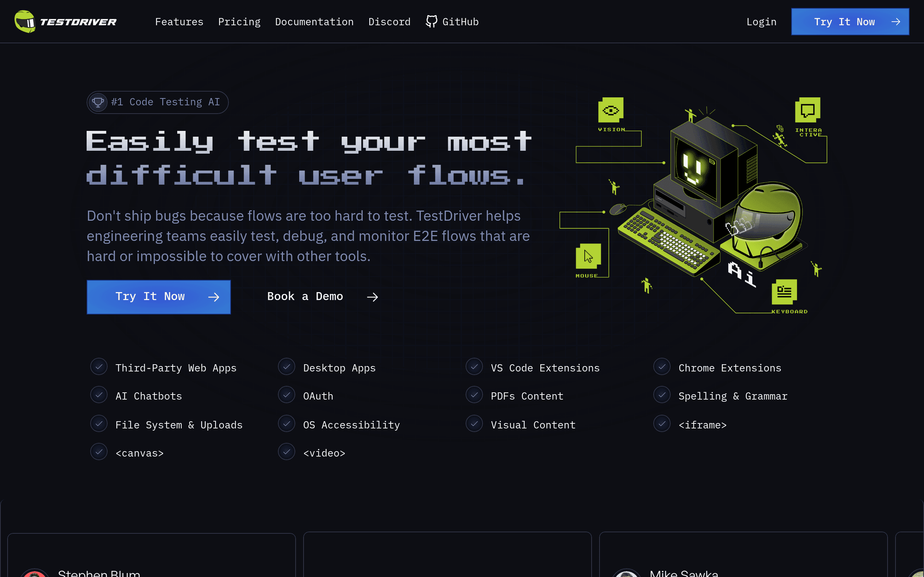The image size is (924, 577).
Task: Click the green Interactive chat icon
Action: click(807, 110)
